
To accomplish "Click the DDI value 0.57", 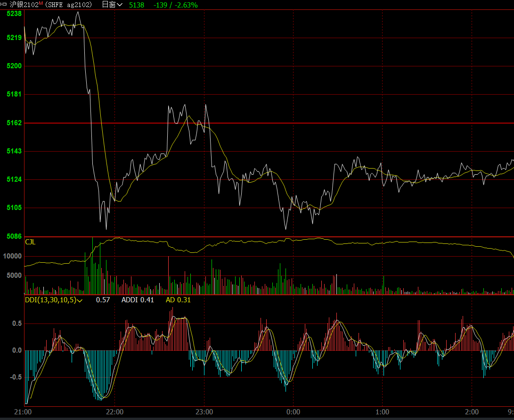I will tap(103, 300).
